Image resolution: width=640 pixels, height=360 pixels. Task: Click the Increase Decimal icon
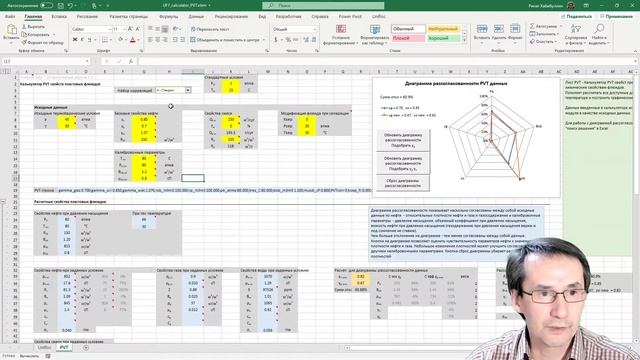[x=306, y=40]
